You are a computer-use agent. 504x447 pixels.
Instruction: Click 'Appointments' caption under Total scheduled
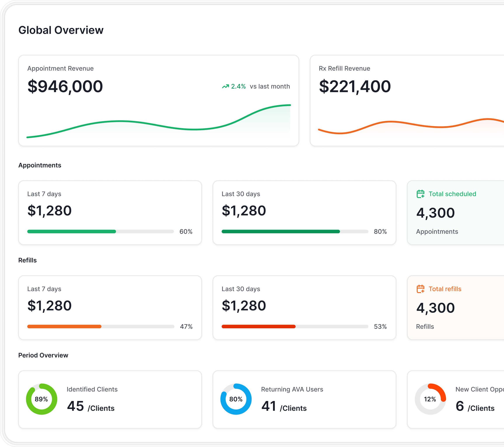(437, 232)
